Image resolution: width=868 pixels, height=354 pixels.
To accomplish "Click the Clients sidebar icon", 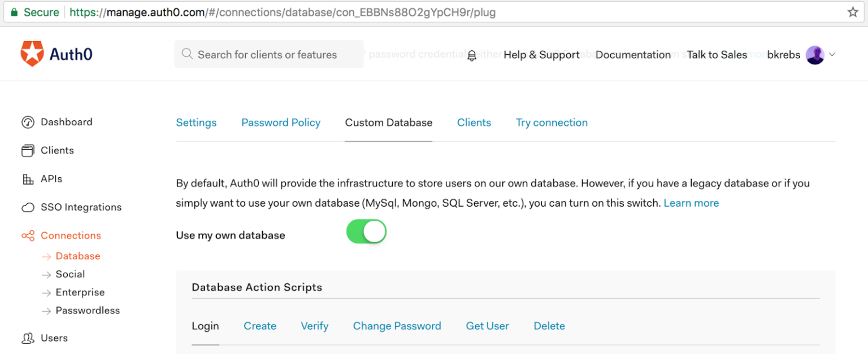I will click(28, 150).
